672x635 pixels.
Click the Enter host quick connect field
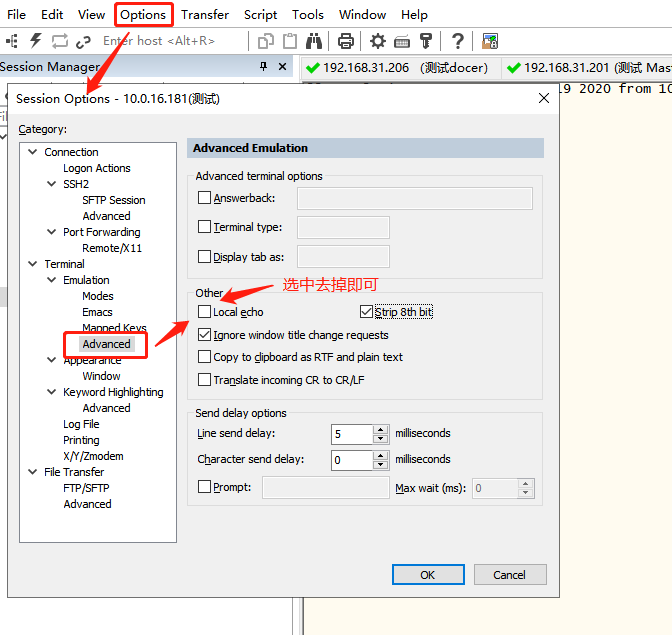click(x=171, y=41)
